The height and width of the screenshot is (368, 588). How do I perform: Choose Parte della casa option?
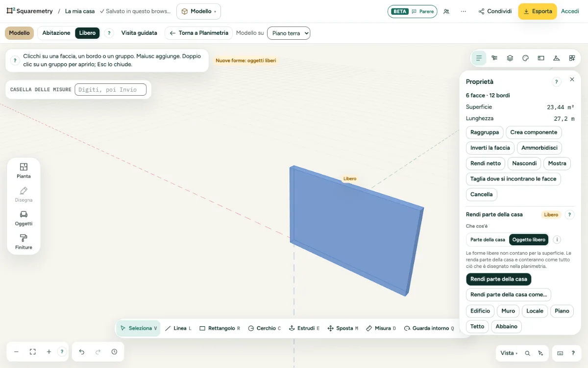tap(488, 240)
